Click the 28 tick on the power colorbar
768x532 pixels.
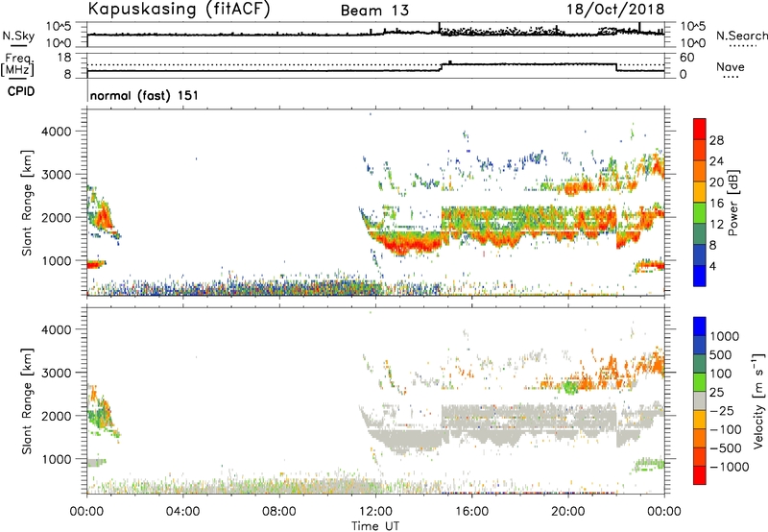tap(716, 140)
